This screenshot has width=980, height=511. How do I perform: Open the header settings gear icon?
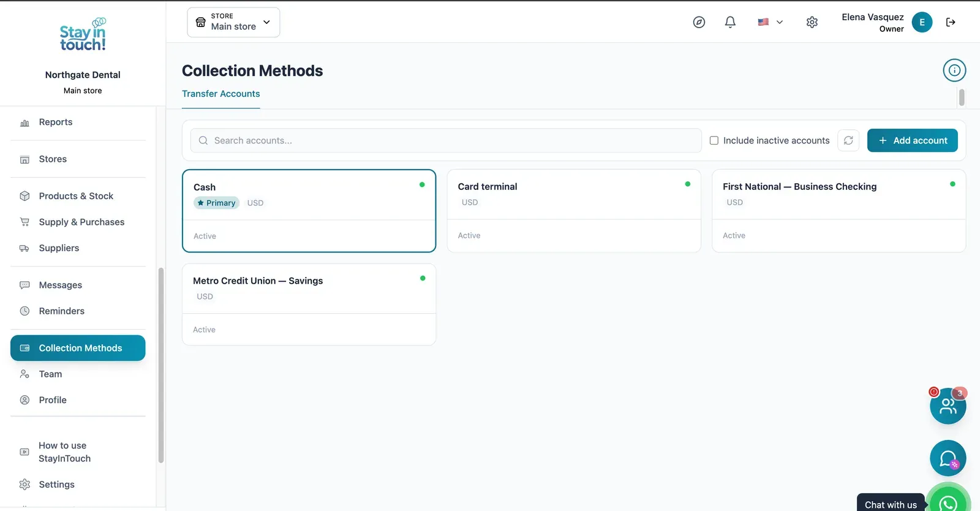[812, 22]
